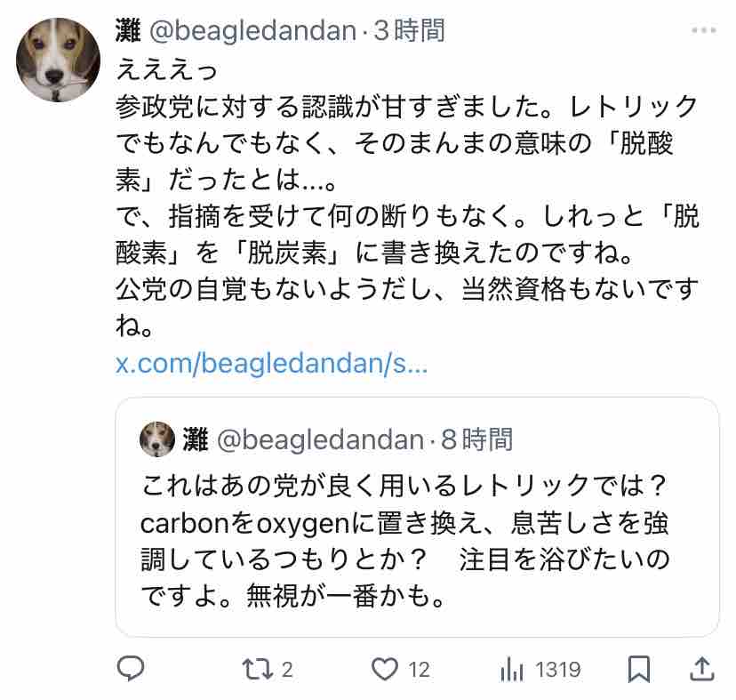Screen dimensions: 736x700
Task: Click the like count 12
Action: pos(419,669)
